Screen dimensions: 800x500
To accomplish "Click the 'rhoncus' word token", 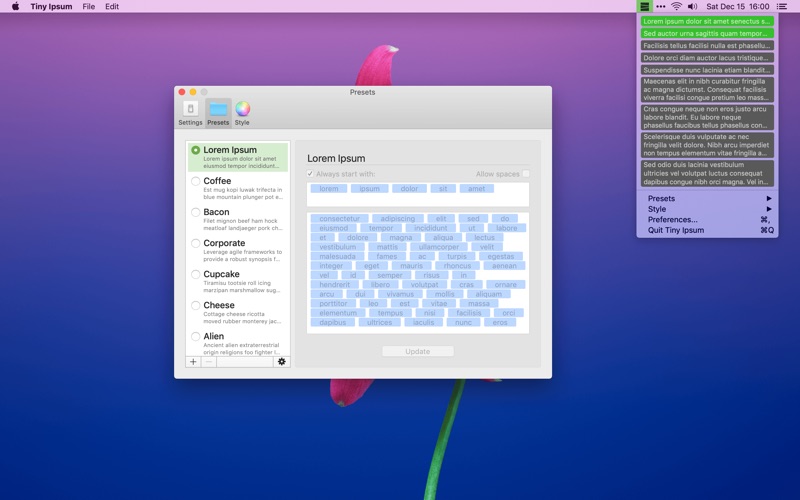I will click(x=457, y=266).
